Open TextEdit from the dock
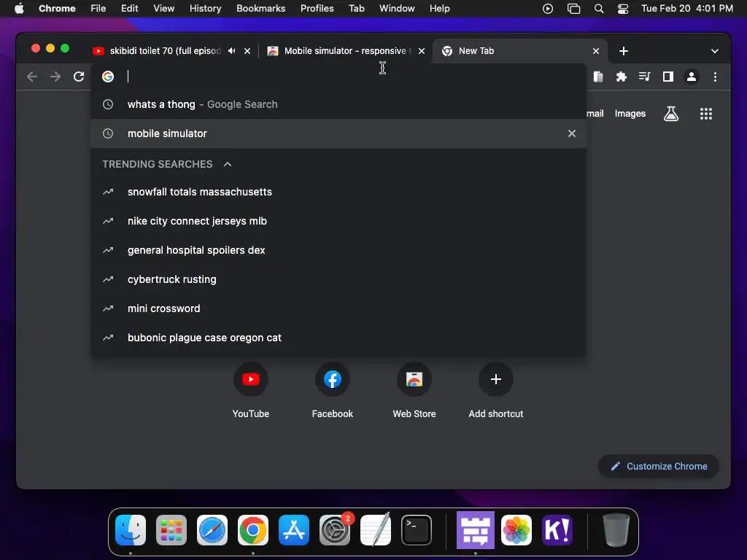The image size is (747, 560). [x=376, y=530]
